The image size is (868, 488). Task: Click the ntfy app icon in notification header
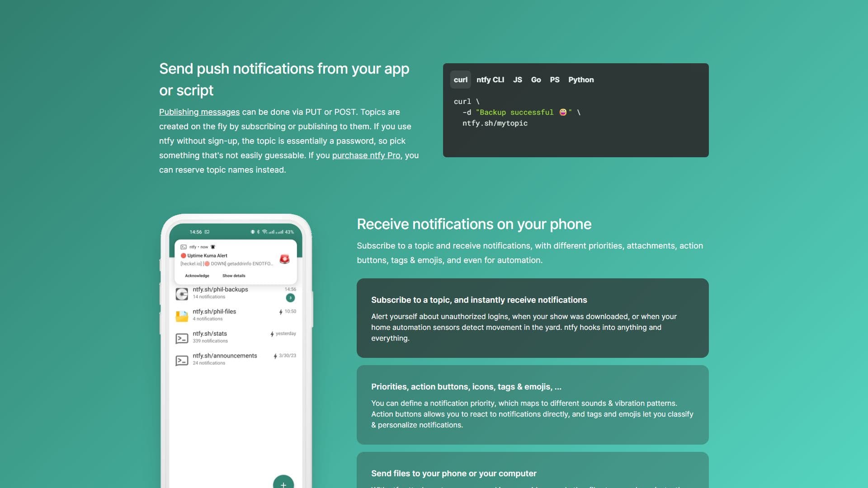tap(184, 247)
